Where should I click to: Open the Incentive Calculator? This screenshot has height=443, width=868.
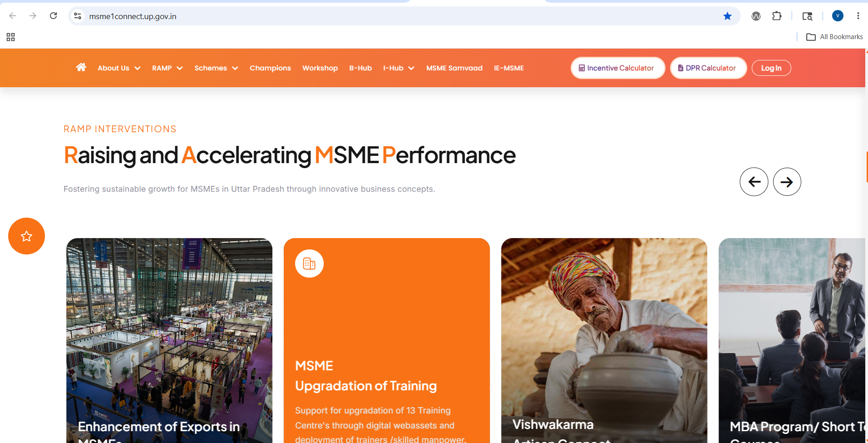tap(618, 68)
